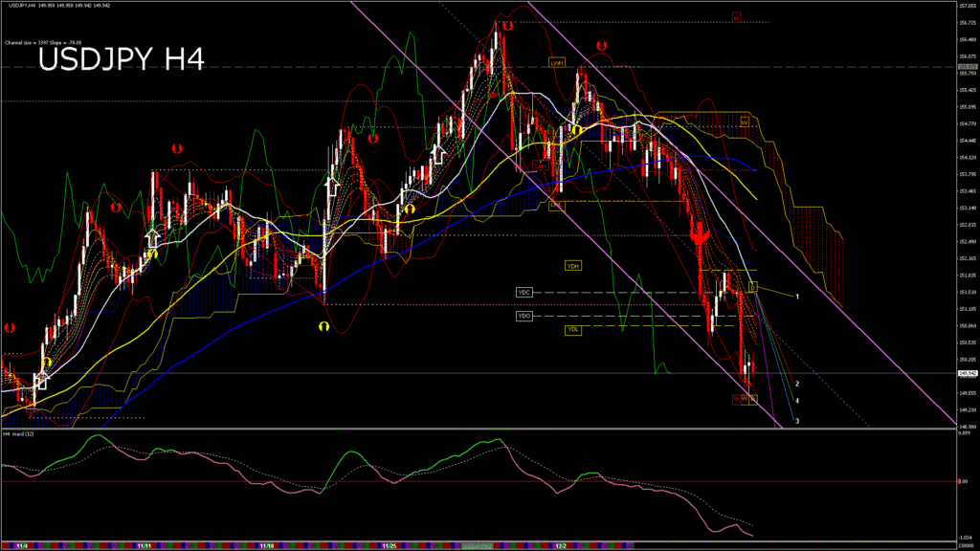Click projection line label 1
The image size is (980, 551).
[x=797, y=297]
